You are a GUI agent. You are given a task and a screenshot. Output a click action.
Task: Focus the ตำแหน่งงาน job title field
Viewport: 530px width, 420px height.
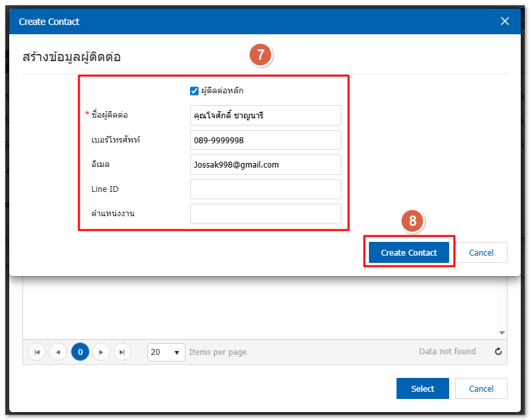[265, 214]
